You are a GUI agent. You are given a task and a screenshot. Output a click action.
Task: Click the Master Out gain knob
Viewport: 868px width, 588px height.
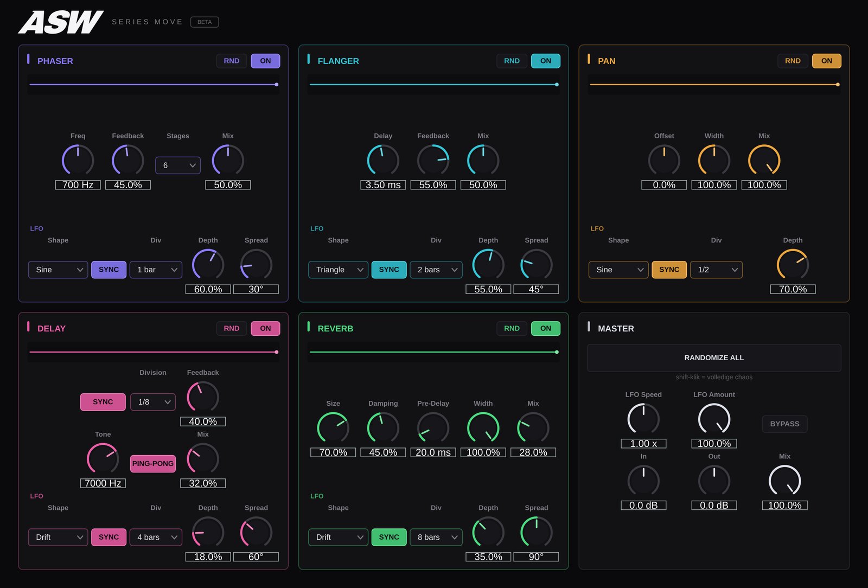click(x=714, y=481)
